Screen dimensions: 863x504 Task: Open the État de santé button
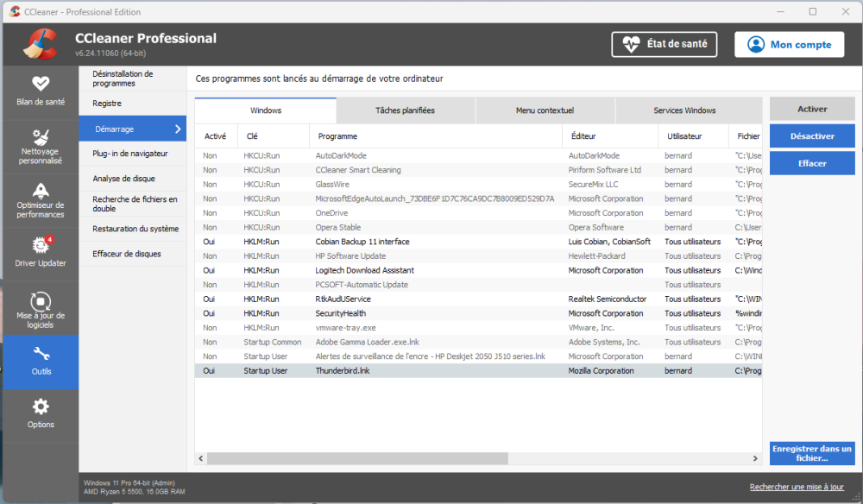(x=664, y=45)
